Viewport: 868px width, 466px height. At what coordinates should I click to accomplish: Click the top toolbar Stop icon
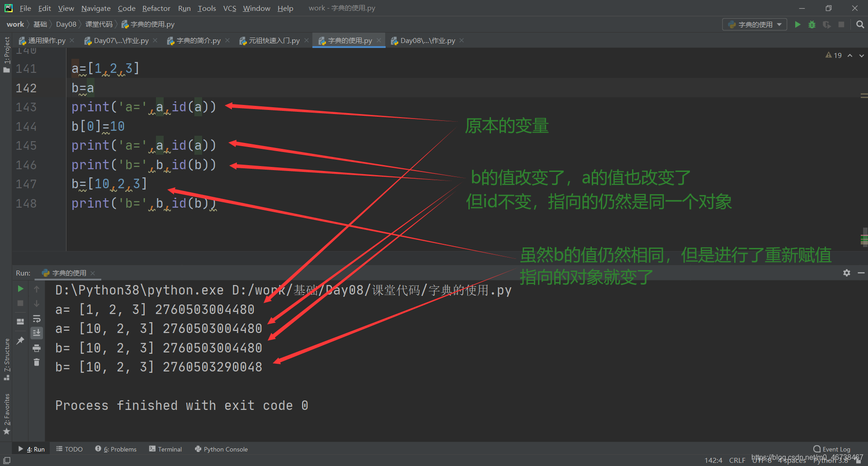[x=841, y=24]
